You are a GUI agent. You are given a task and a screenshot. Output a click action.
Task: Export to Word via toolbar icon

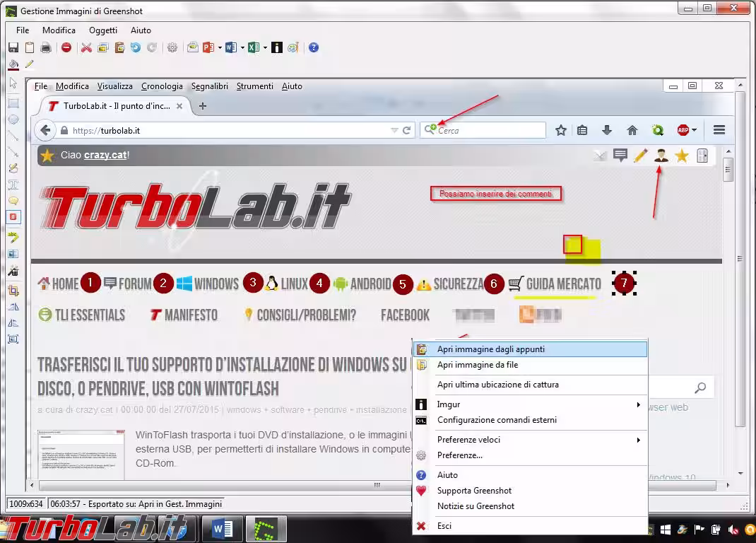pyautogui.click(x=231, y=47)
